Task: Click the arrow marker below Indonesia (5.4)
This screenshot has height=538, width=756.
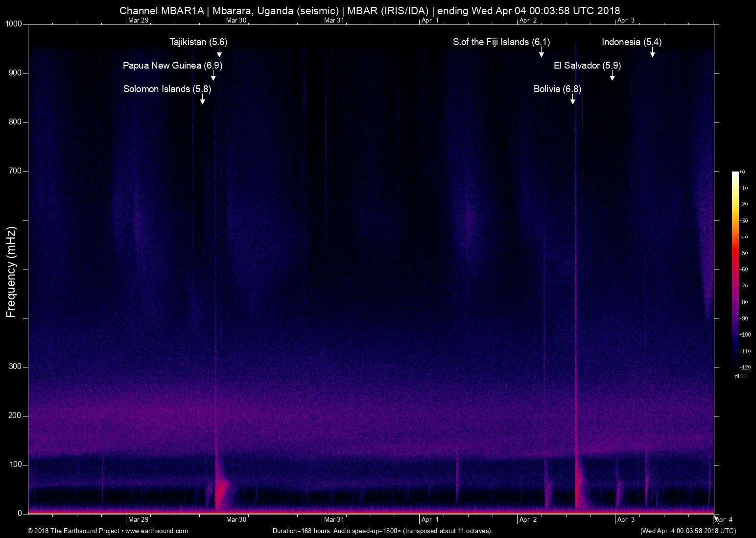Action: pyautogui.click(x=652, y=53)
